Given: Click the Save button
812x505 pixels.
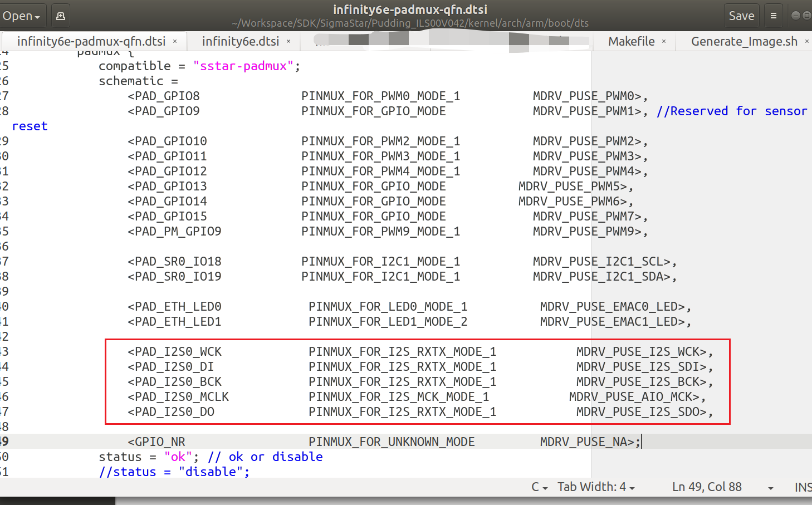Looking at the screenshot, I should tap(741, 16).
